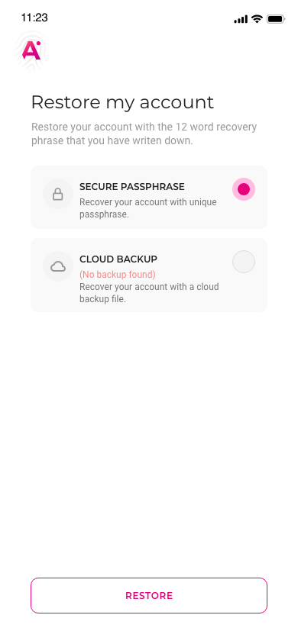The width and height of the screenshot is (298, 644).
Task: Tap the Wi-Fi status icon
Action: click(x=257, y=19)
